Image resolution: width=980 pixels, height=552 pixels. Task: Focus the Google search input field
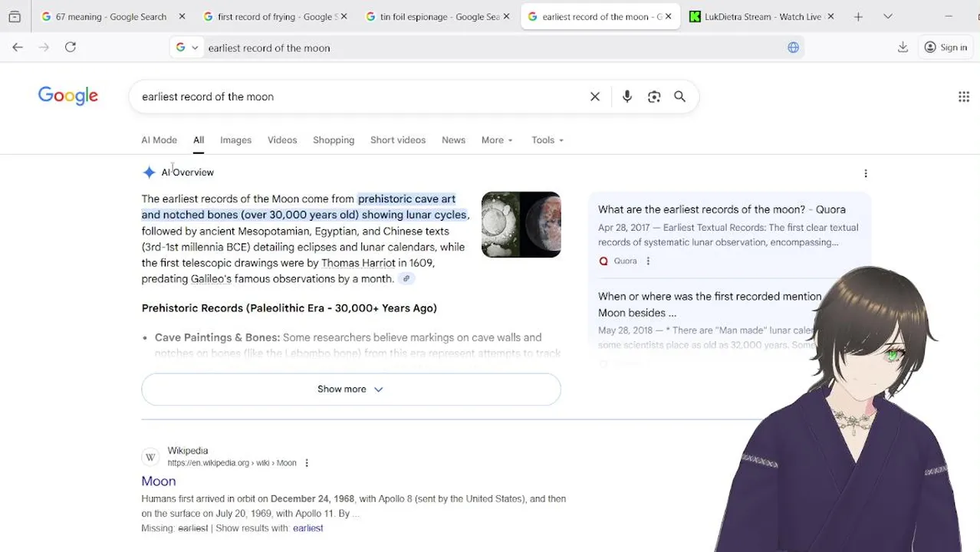[360, 97]
